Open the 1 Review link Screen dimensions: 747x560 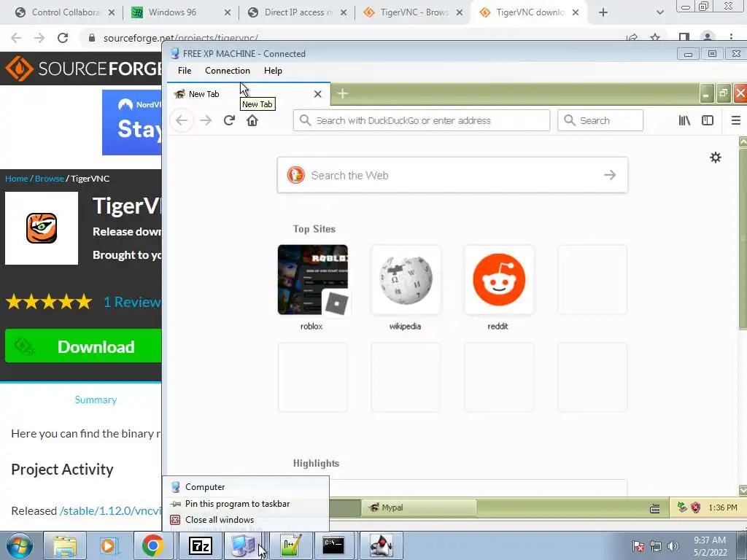point(133,302)
